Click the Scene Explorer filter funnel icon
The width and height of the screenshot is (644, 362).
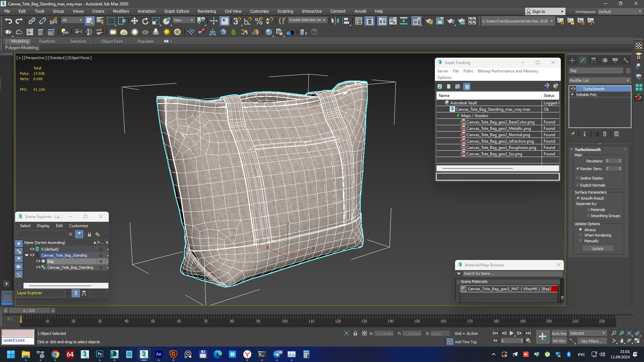click(x=79, y=234)
